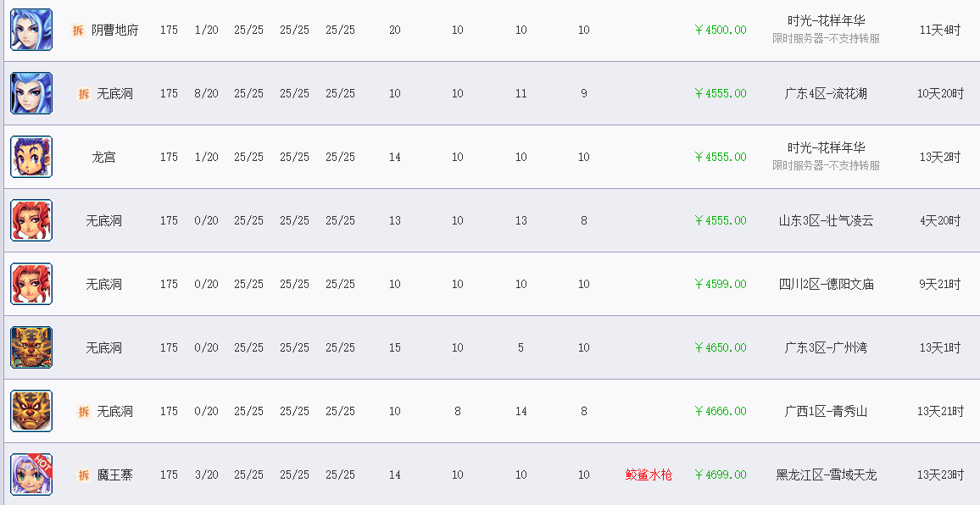This screenshot has width=980, height=505.
Task: Click the HOT-tagged avatar for 魔王寨
Action: point(31,474)
